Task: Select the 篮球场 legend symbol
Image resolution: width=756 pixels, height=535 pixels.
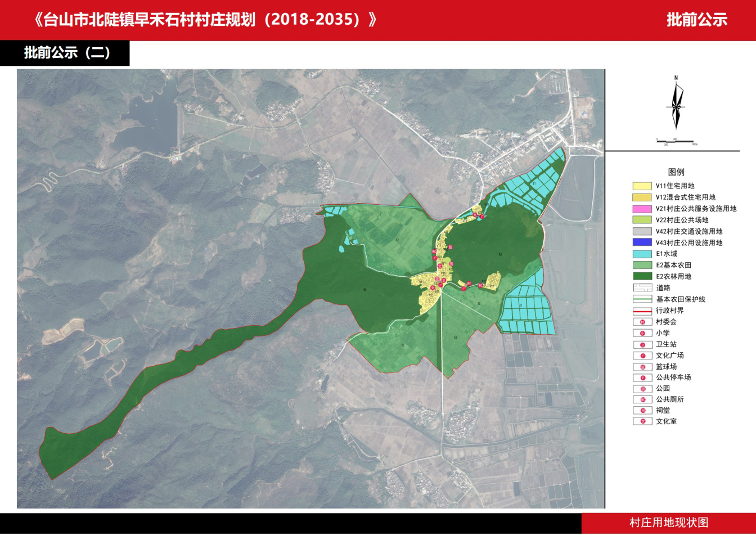Action: 642,366
